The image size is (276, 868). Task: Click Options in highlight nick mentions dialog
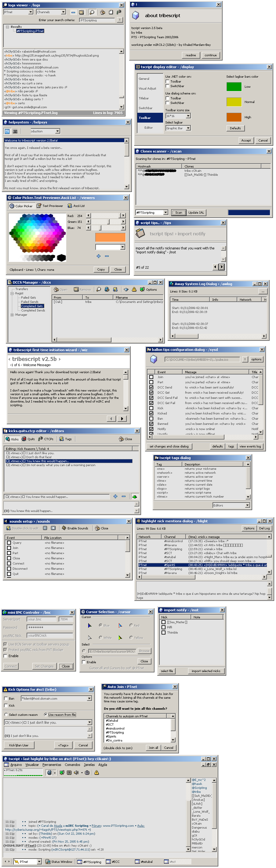[249, 528]
